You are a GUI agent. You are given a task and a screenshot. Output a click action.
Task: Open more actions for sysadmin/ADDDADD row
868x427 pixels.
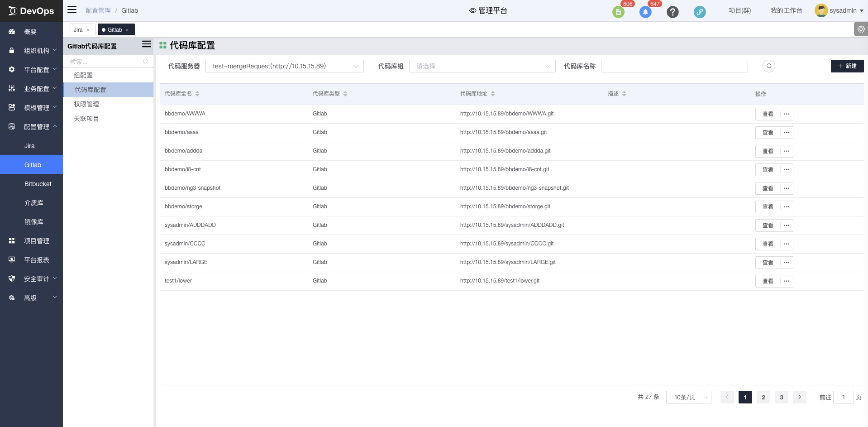coord(787,225)
